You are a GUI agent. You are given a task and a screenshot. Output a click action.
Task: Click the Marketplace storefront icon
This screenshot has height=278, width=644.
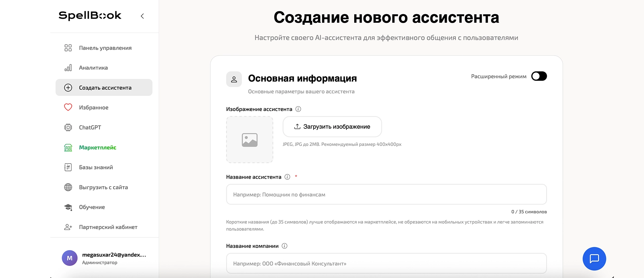click(x=68, y=148)
